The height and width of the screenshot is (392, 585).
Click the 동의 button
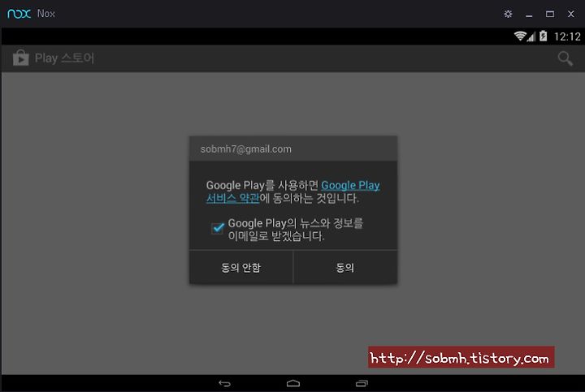pos(345,268)
